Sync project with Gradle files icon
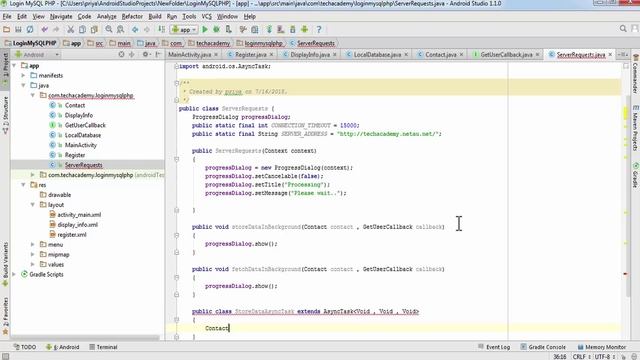640x360 pixels. coord(269,29)
